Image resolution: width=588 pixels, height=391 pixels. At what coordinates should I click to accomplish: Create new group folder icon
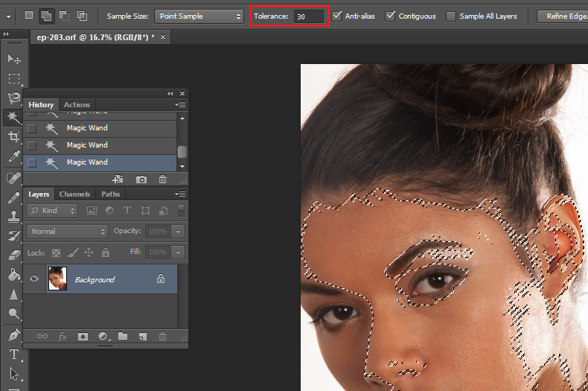point(123,336)
